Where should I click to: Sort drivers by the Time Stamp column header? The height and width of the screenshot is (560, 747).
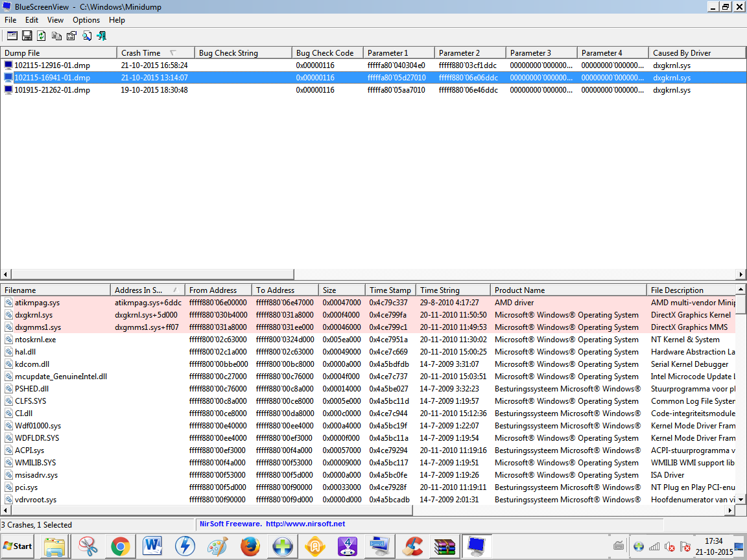390,290
